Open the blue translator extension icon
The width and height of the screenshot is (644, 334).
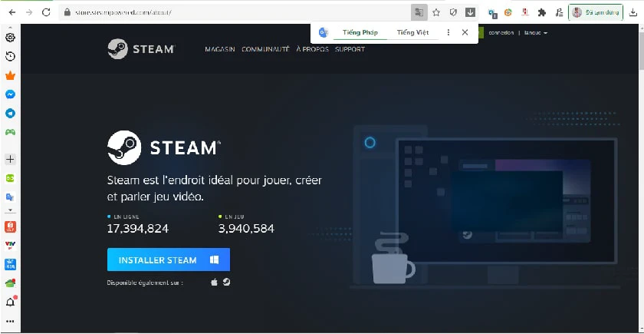(492, 13)
